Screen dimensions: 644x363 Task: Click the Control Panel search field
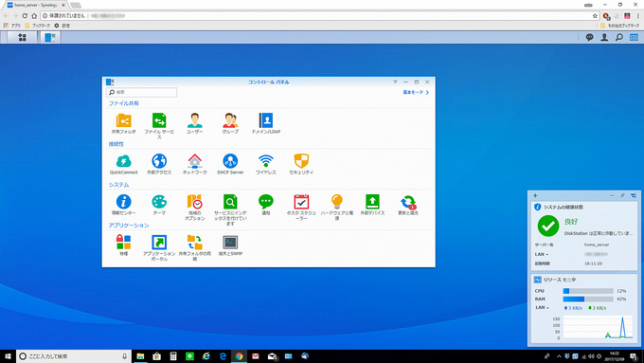[x=142, y=92]
